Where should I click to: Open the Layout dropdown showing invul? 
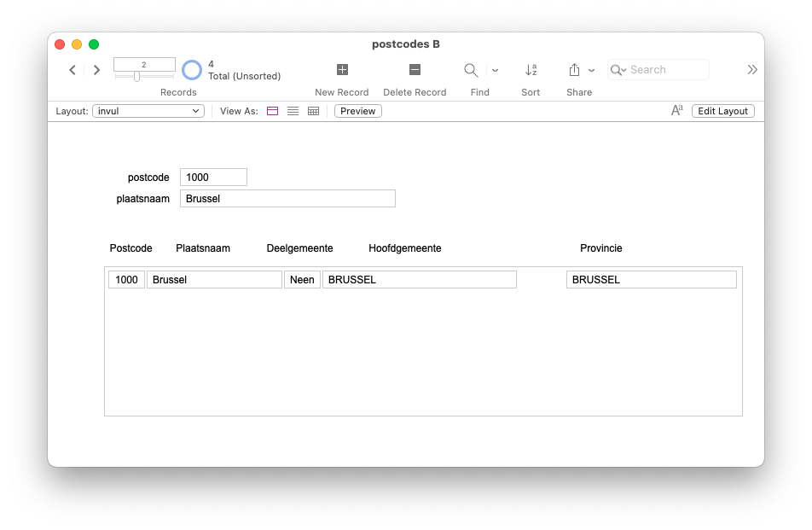[148, 111]
